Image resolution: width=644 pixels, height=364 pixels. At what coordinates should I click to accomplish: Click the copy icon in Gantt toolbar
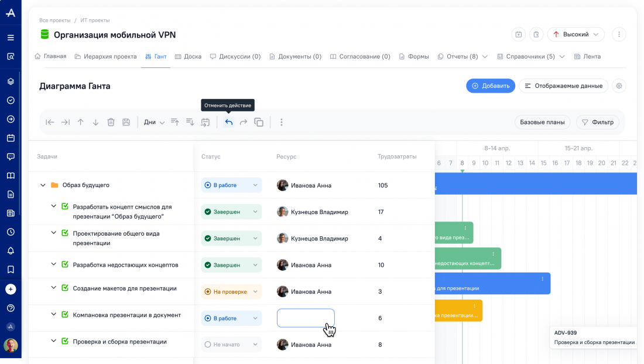point(259,123)
